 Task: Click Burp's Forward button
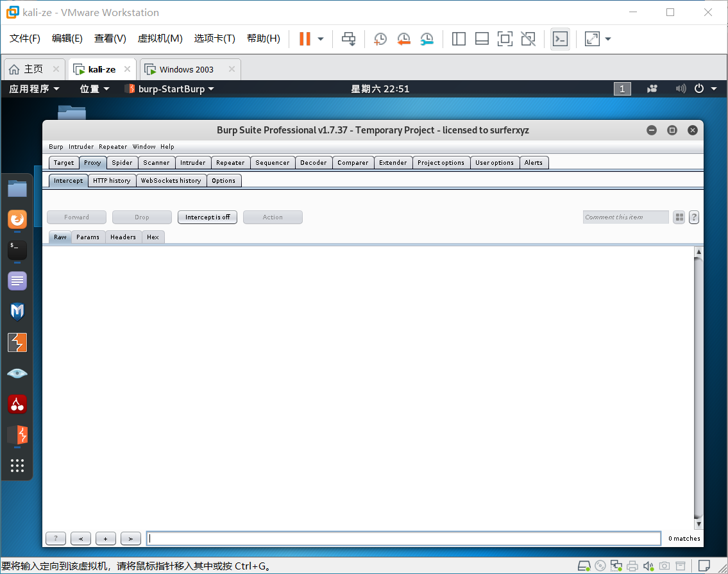76,217
